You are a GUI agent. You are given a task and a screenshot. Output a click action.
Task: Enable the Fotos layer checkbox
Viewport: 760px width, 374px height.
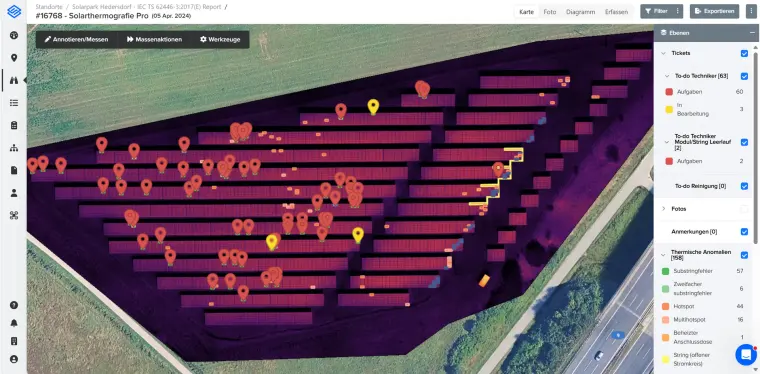[x=744, y=209]
